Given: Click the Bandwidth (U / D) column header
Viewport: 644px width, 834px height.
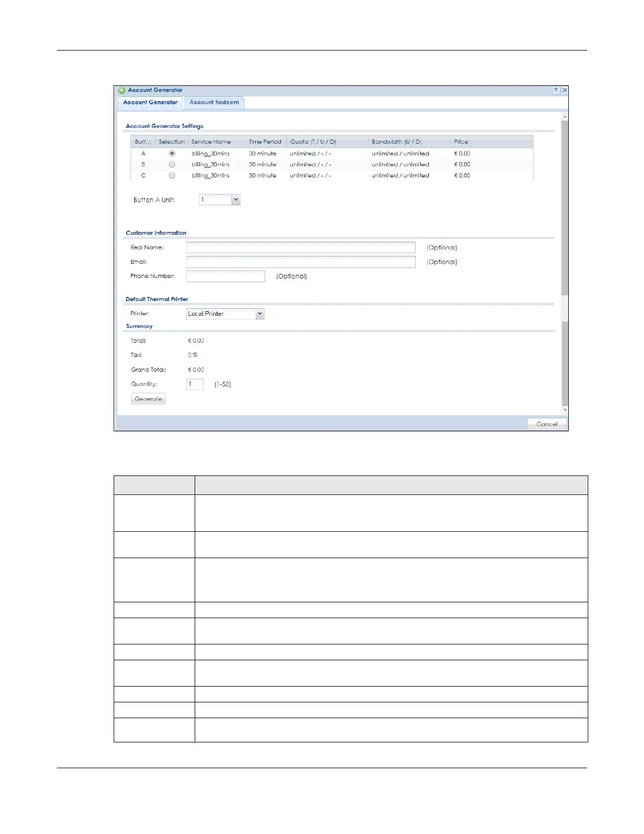Looking at the screenshot, I should pos(409,142).
